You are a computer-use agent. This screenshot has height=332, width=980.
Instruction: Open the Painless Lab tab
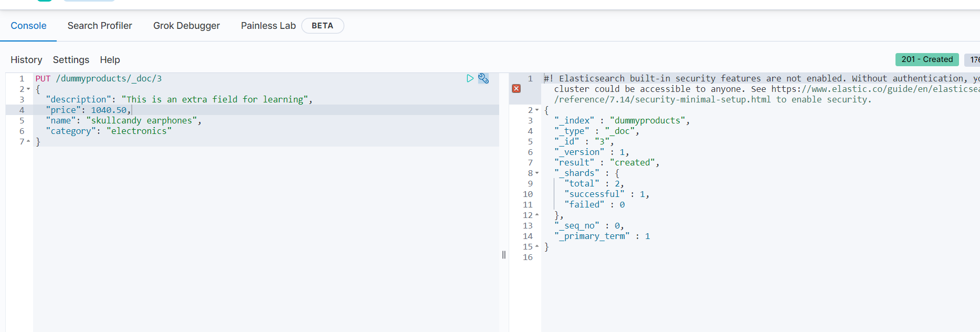[268, 26]
